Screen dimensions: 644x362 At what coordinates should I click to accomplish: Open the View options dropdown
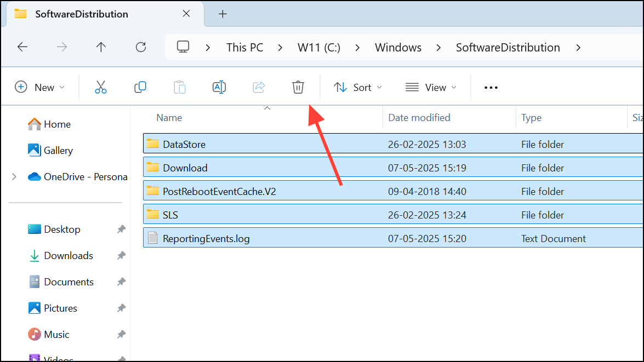pos(431,87)
